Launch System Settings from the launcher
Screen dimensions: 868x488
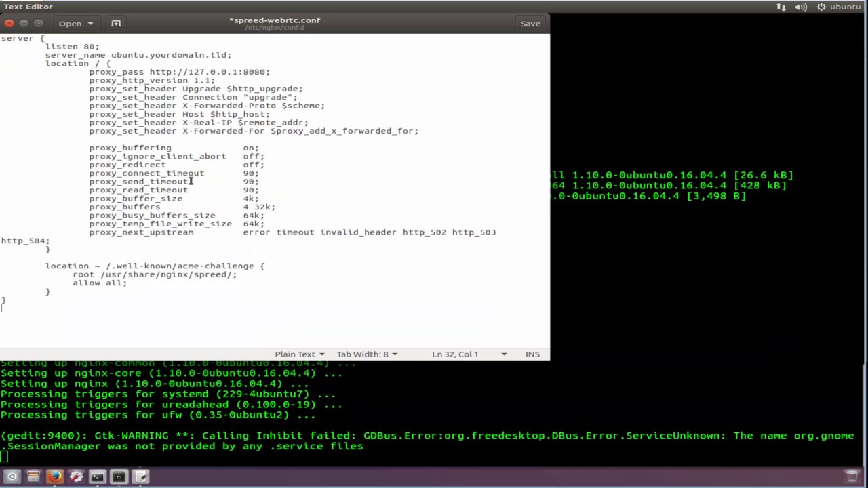[x=76, y=476]
